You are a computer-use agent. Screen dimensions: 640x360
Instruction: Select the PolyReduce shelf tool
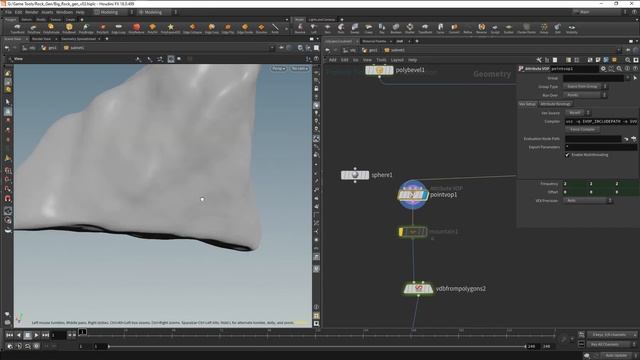pos(136,28)
